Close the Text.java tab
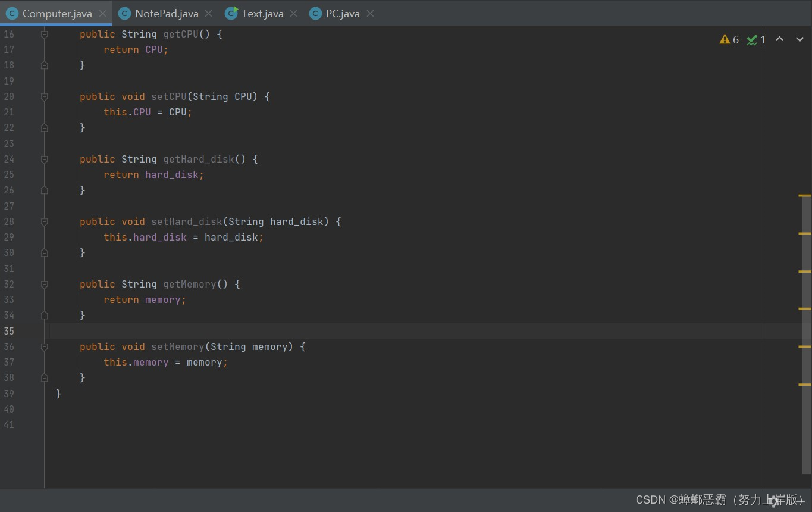The width and height of the screenshot is (812, 512). click(293, 13)
